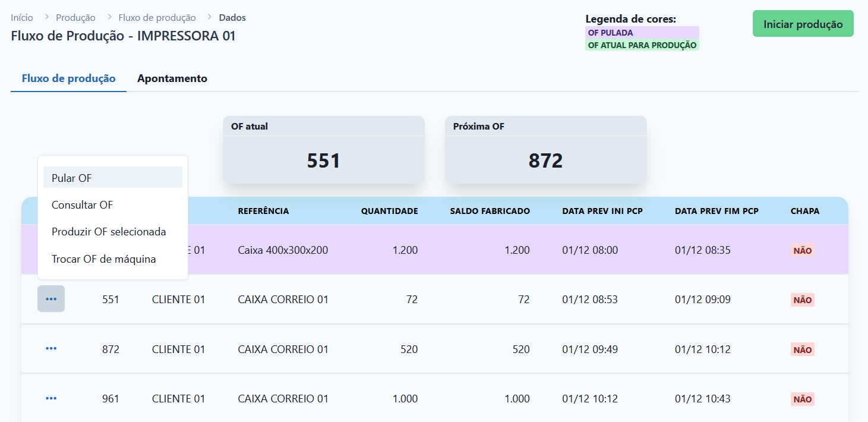This screenshot has height=422, width=868.
Task: Sort by the 'QUANTIDADE' column header
Action: (x=389, y=211)
